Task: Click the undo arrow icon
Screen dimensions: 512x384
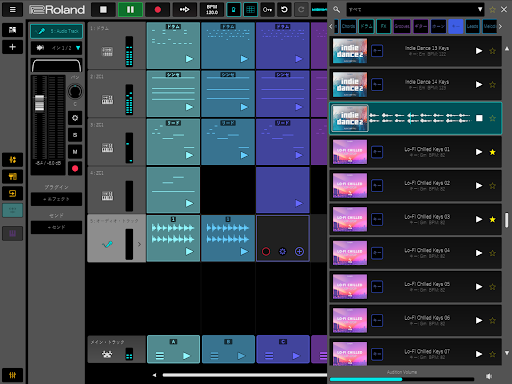Action: (x=284, y=10)
